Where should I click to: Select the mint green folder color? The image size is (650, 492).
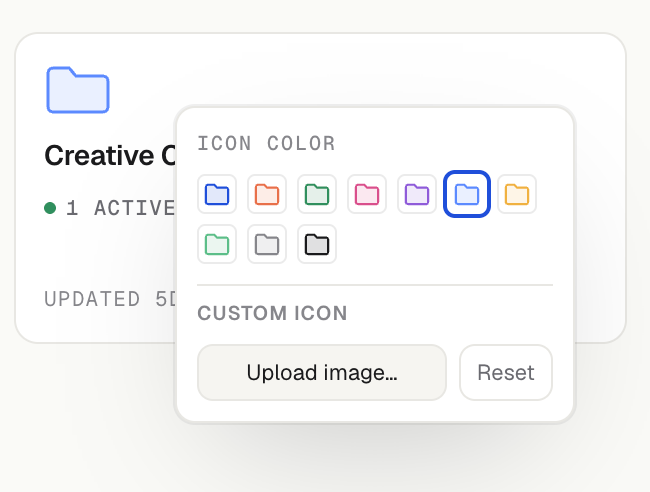click(x=217, y=244)
